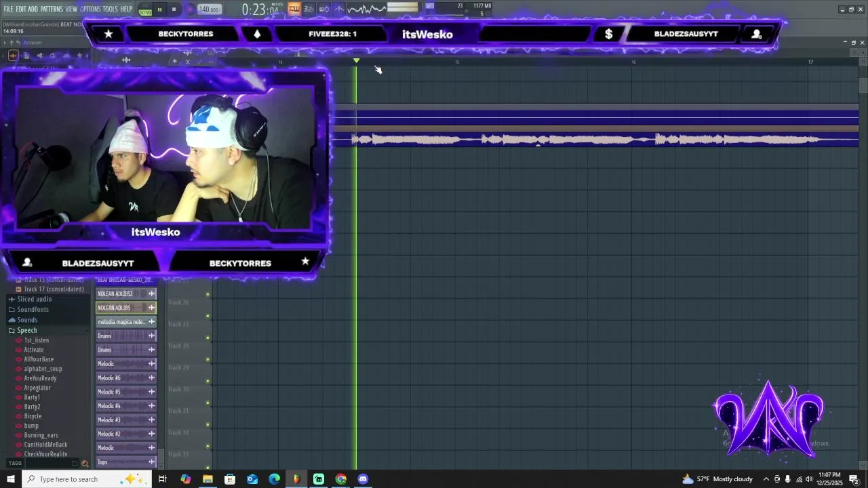Open the TOOLS menu
This screenshot has height=488, width=868.
[x=110, y=9]
